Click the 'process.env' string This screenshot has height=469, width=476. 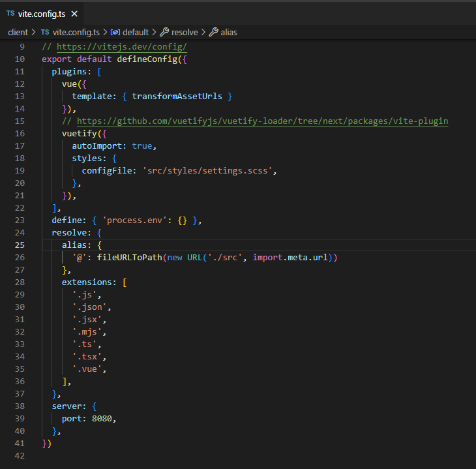click(x=134, y=220)
